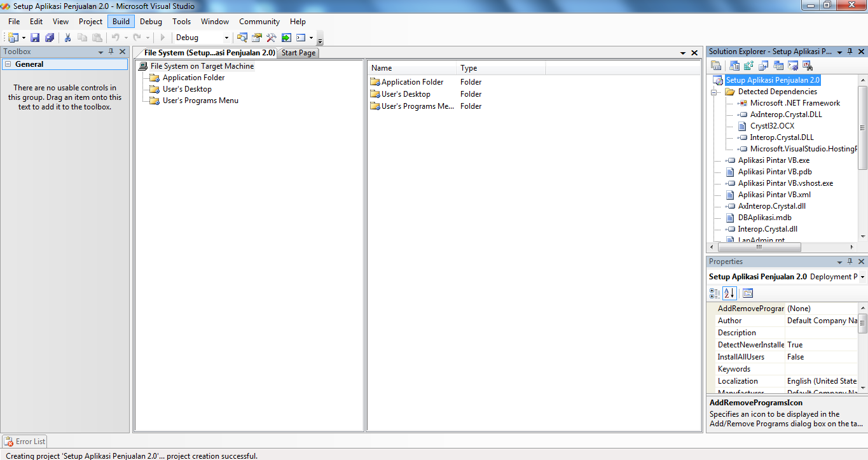
Task: Click the Type column header
Action: tap(500, 68)
